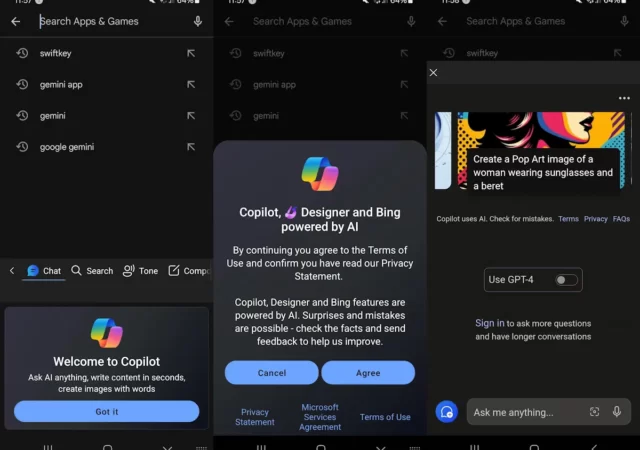Start a new topic with chat bubble icon
Viewport: 640px width, 450px height.
447,412
